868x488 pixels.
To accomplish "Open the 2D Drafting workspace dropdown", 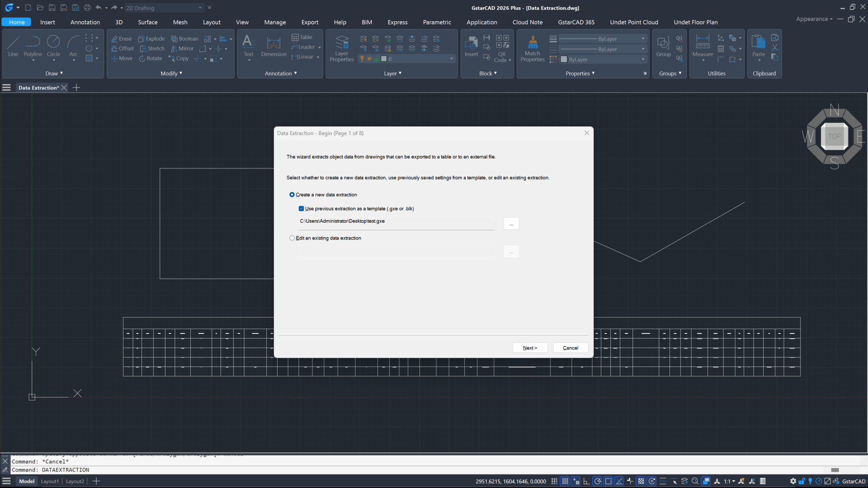I will 165,8.
